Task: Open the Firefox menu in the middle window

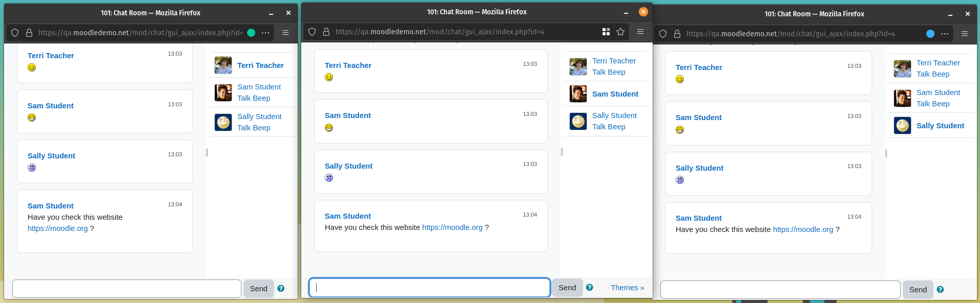Action: point(640,32)
